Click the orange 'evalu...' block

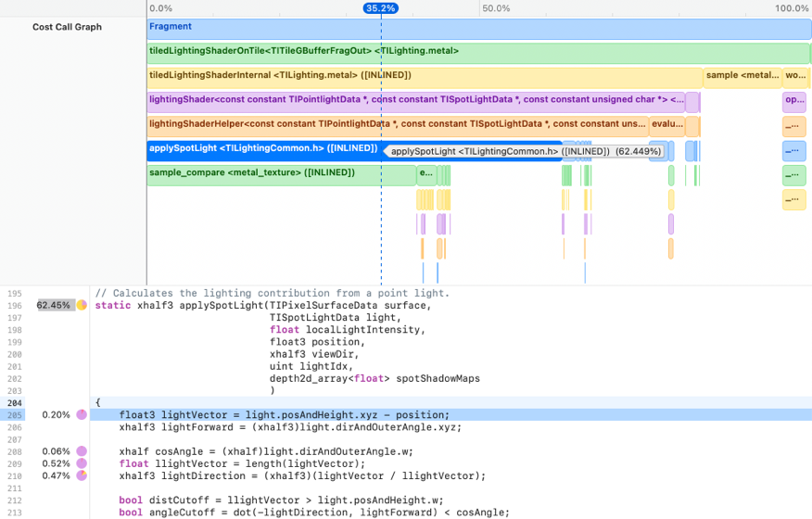666,124
